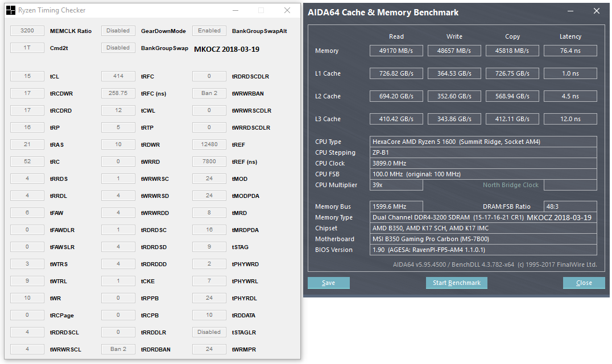Click the BIOS Version 1.90 field
This screenshot has height=364, width=612.
coord(483,250)
